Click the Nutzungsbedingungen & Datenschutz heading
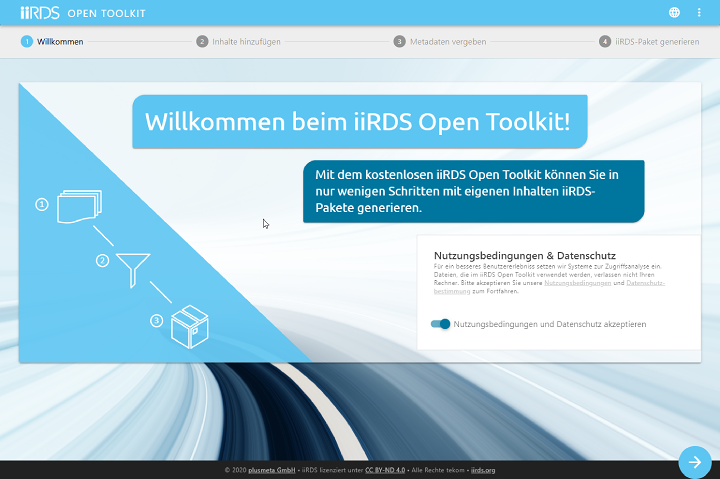Screen dimensions: 720x479 click(524, 255)
